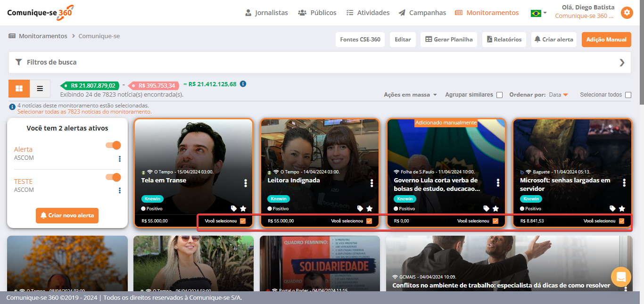Image resolution: width=644 pixels, height=304 pixels.
Task: Uncheck selection on Leitora Indignada card
Action: [369, 221]
